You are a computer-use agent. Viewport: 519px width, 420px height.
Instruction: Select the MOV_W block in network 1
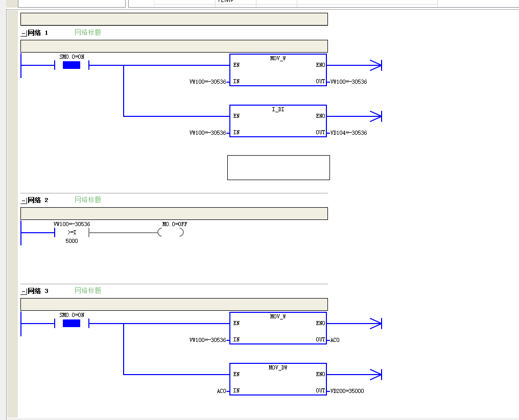click(x=278, y=70)
